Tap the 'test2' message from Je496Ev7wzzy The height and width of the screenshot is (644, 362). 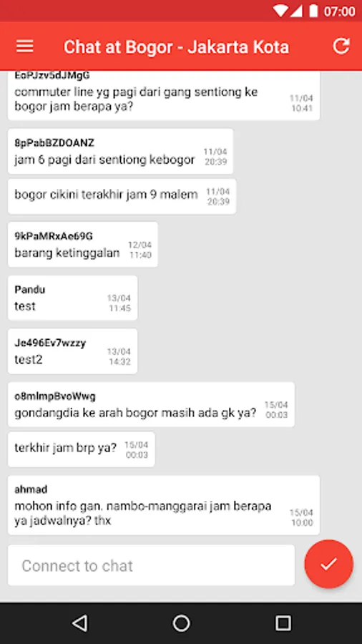[73, 351]
